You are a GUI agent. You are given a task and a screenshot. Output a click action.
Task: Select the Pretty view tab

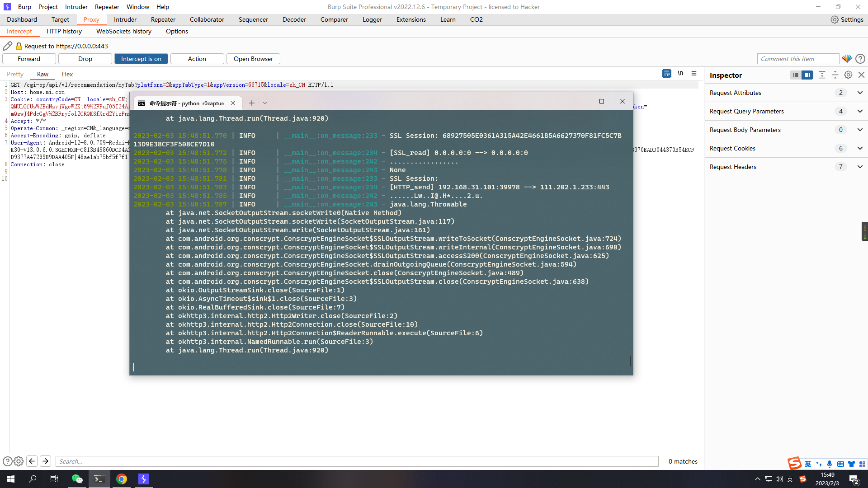click(x=15, y=74)
